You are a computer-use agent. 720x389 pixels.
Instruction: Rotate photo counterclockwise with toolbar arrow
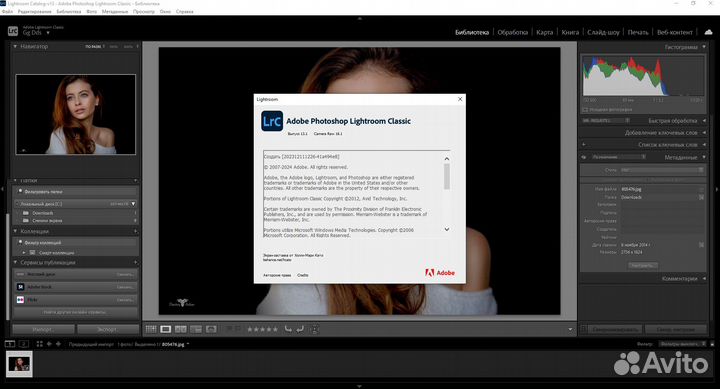click(288, 329)
